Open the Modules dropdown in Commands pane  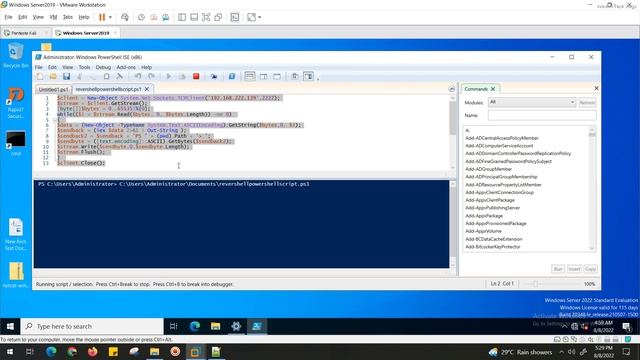coord(532,102)
